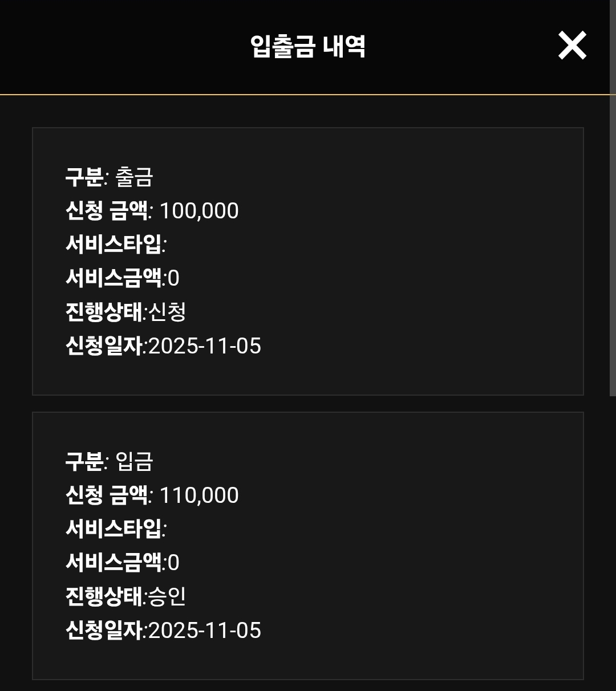Select the 승인 progress status value
The width and height of the screenshot is (616, 691).
[167, 596]
